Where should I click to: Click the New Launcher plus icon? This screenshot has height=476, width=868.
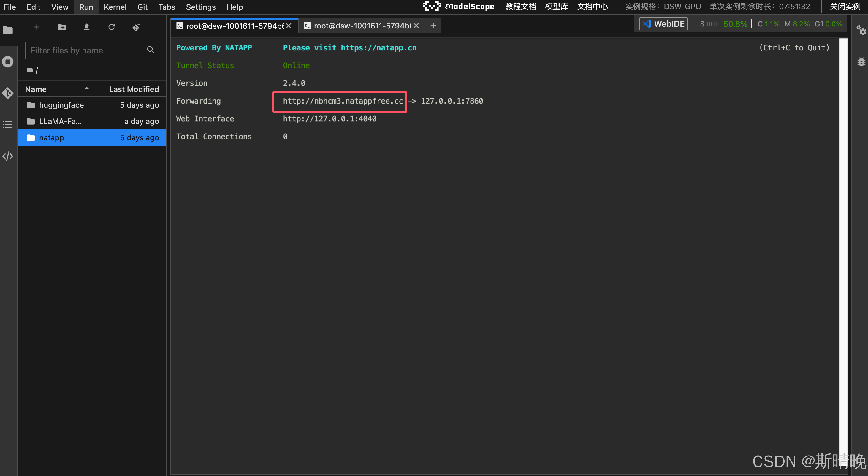click(37, 27)
